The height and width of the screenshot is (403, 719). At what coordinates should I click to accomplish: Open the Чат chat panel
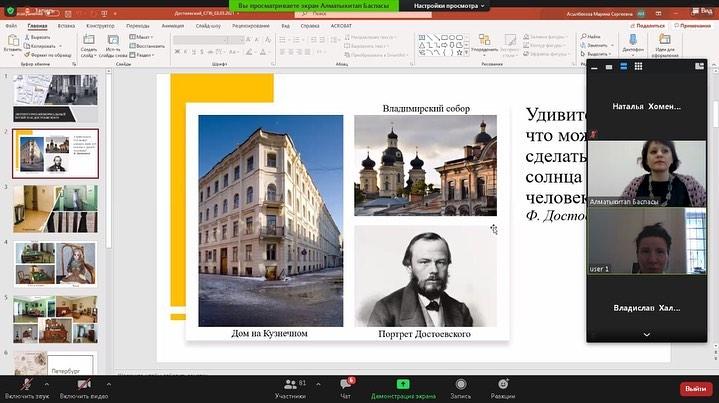tap(345, 387)
